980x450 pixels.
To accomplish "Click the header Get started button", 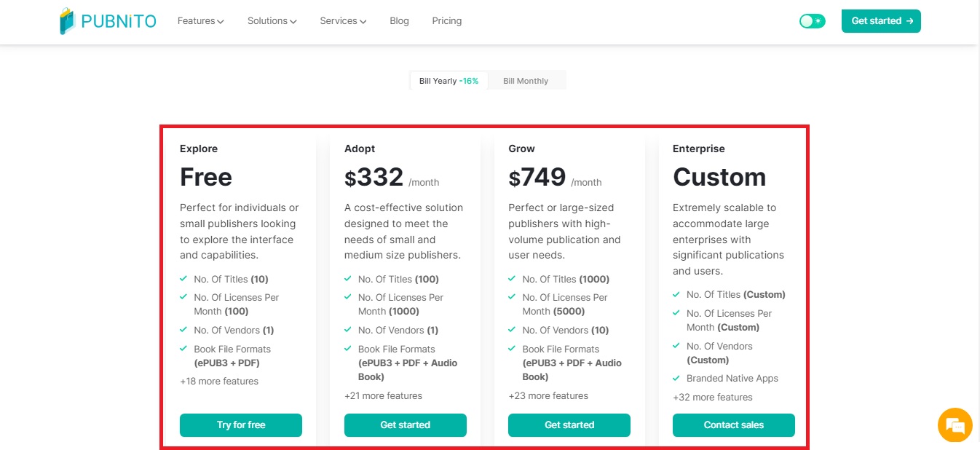I will (x=881, y=21).
